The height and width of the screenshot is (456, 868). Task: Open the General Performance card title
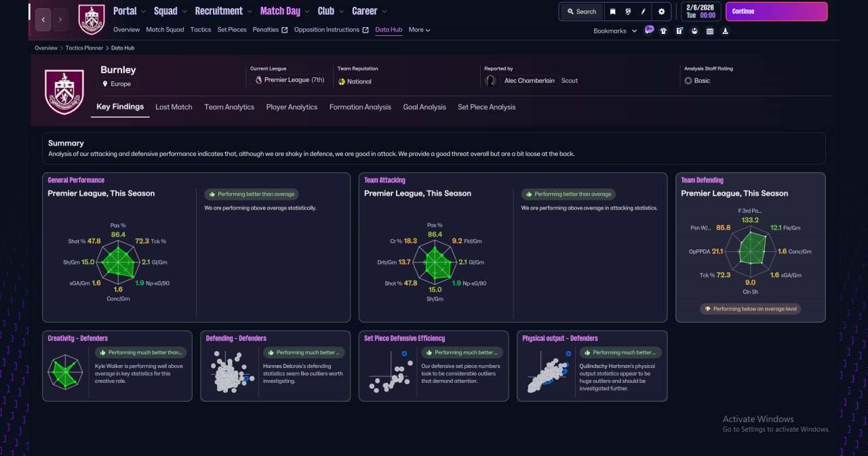tap(76, 180)
